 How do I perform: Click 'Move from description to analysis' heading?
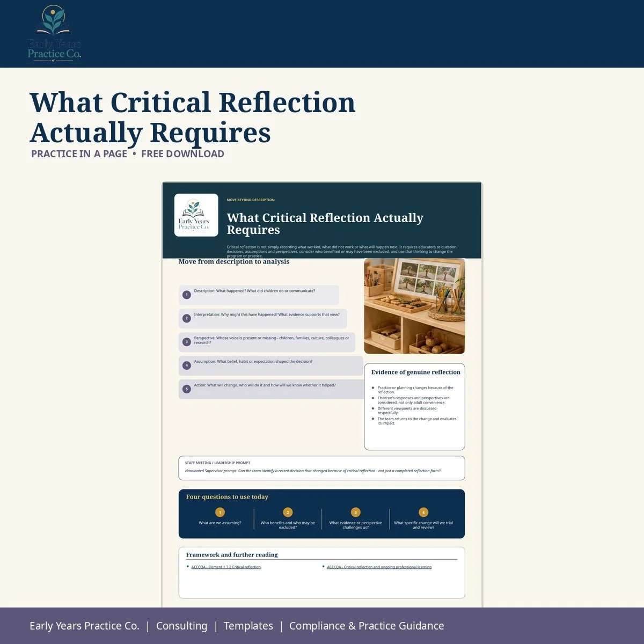tap(234, 262)
